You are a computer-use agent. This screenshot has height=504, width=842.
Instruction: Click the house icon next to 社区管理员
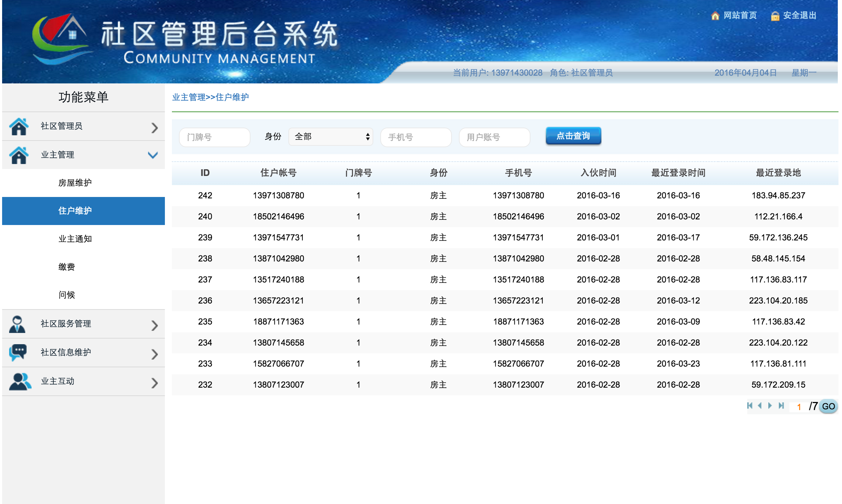[19, 127]
